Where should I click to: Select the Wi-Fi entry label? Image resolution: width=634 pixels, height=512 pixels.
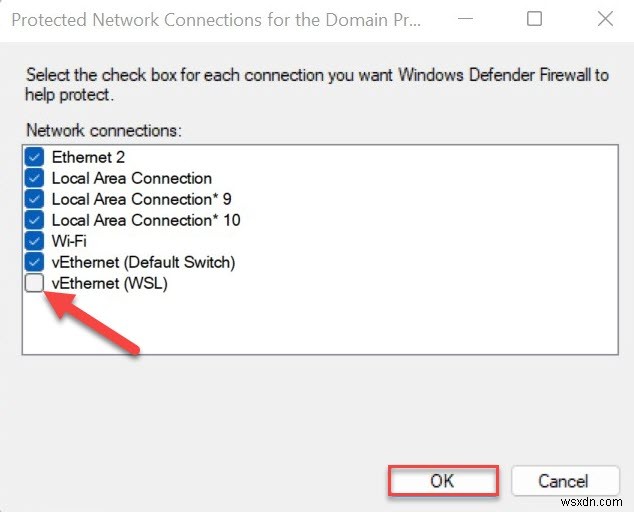tap(69, 241)
